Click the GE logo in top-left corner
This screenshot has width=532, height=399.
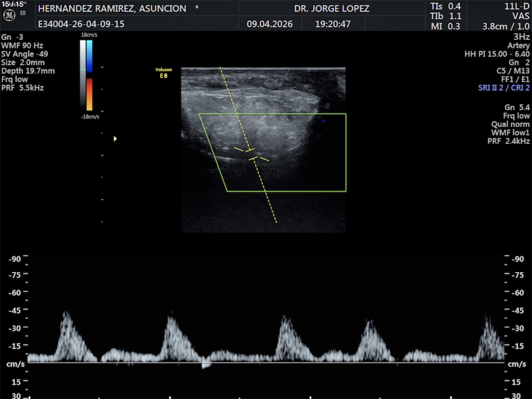[9, 15]
